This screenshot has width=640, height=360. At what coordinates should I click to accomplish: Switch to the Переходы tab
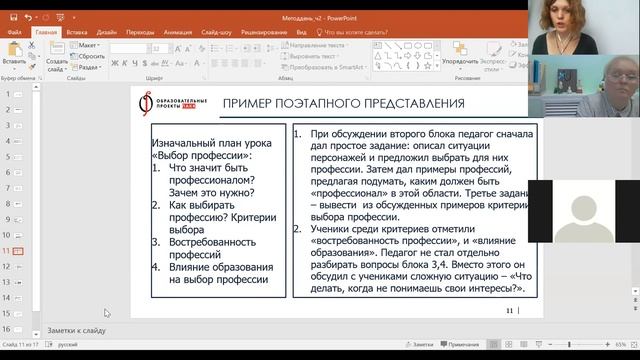pyautogui.click(x=140, y=32)
